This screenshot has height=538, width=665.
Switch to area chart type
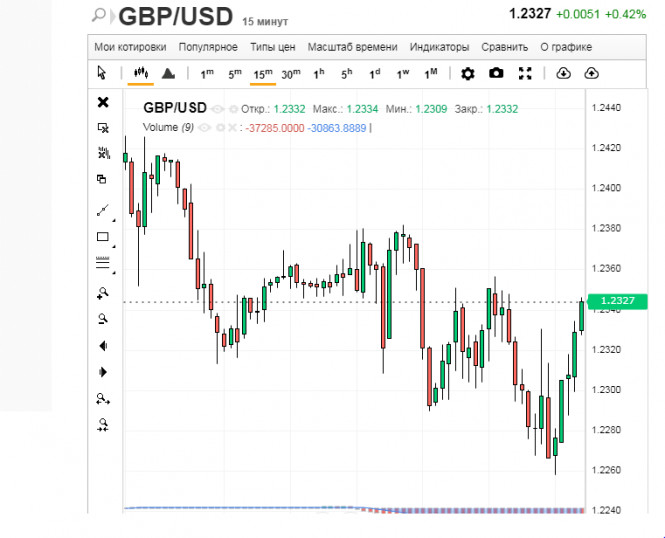pos(168,73)
